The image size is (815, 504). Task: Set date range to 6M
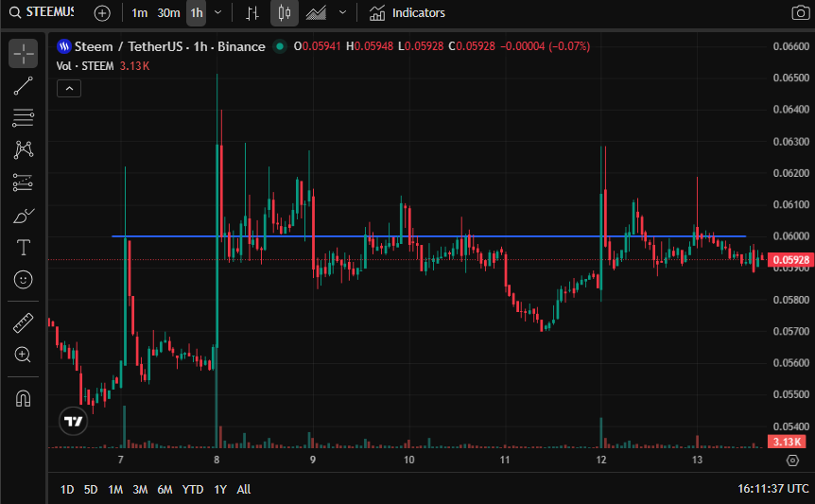pyautogui.click(x=165, y=490)
